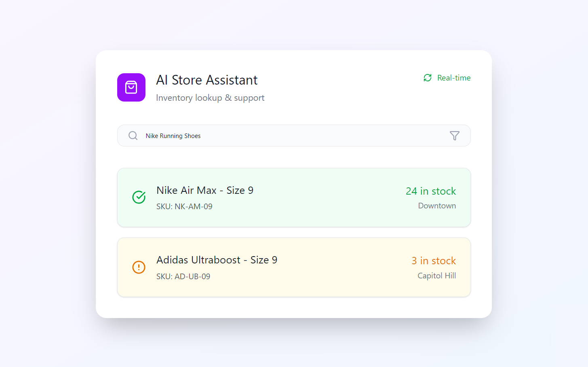Click the 24 in stock label
Screen dimensions: 588x367
(x=431, y=191)
